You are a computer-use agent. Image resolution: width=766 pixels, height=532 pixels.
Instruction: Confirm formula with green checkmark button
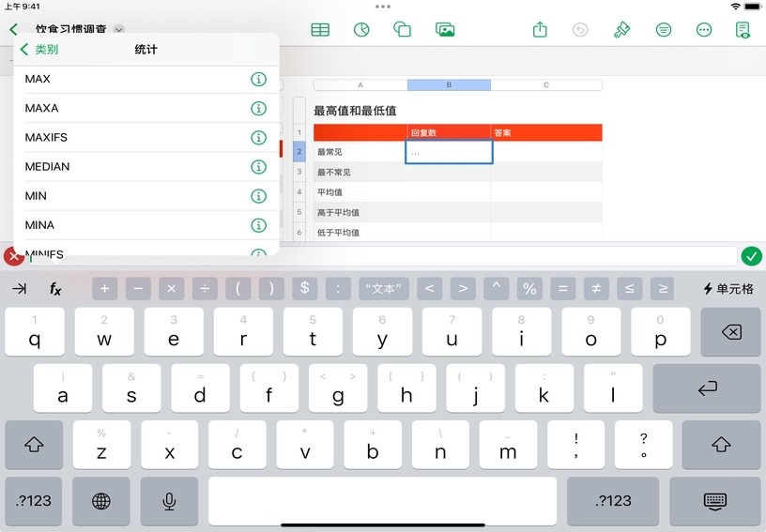(x=751, y=256)
